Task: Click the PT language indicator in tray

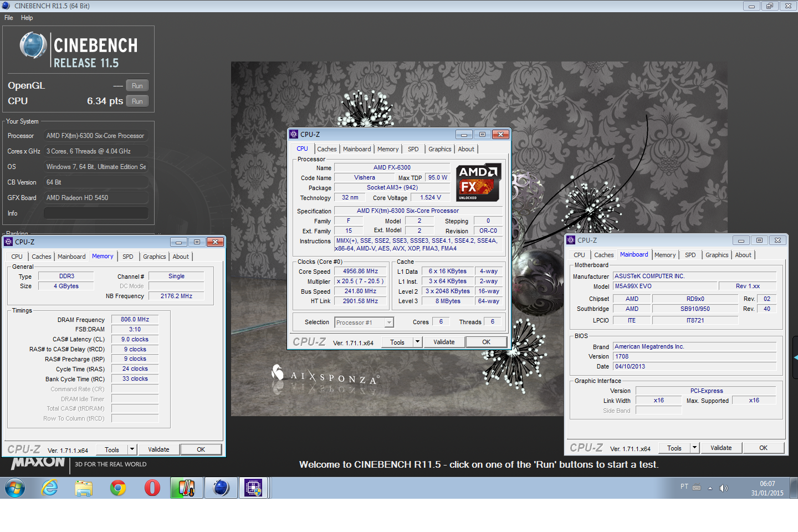Action: [684, 487]
